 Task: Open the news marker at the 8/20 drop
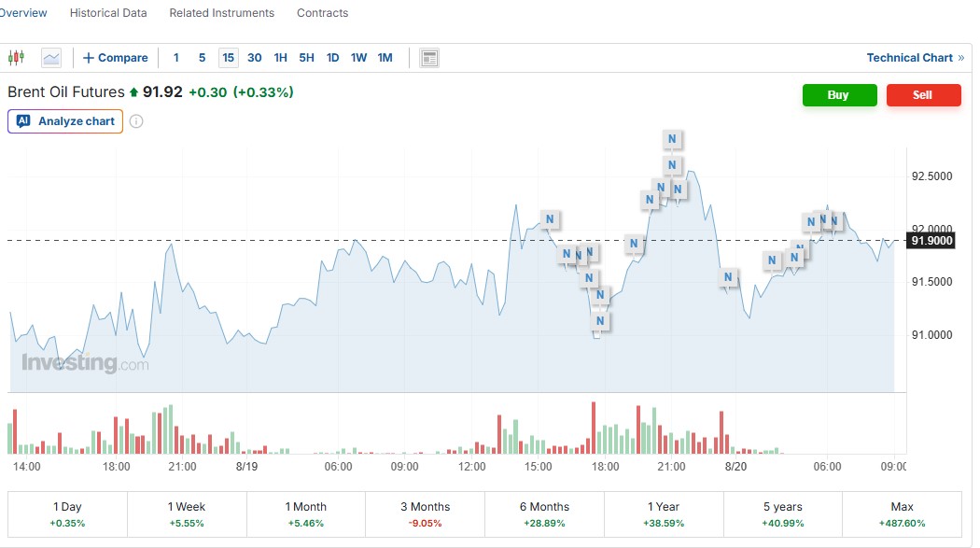pos(728,276)
